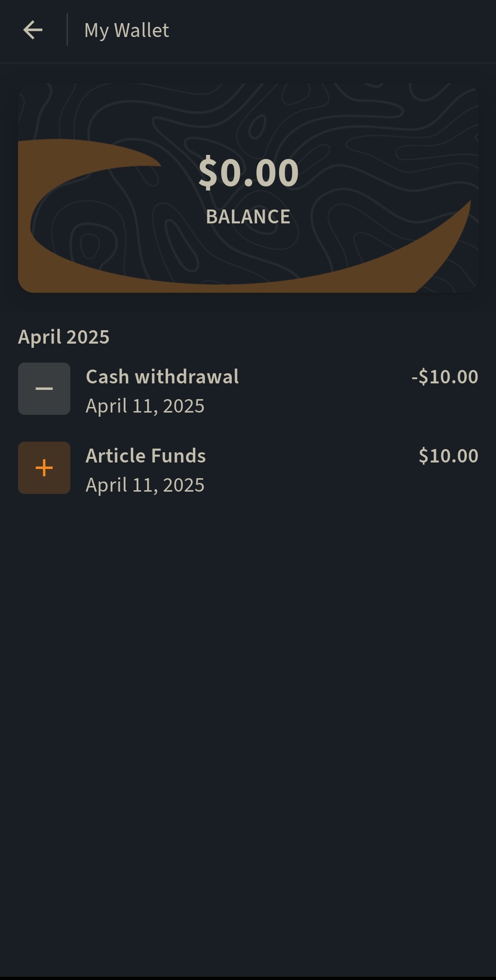Tap the $0.00 balance amount
The height and width of the screenshot is (980, 496).
coord(248,173)
